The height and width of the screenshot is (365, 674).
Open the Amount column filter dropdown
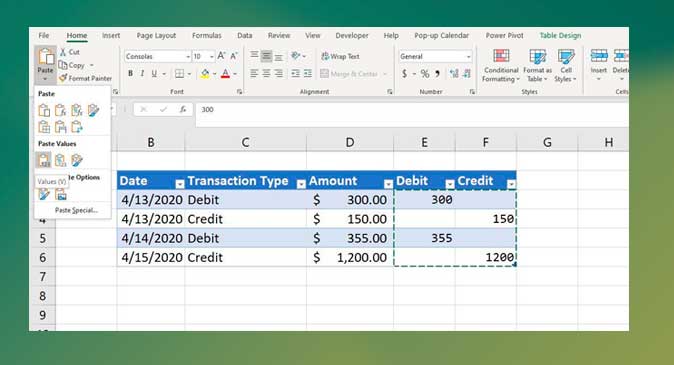388,184
